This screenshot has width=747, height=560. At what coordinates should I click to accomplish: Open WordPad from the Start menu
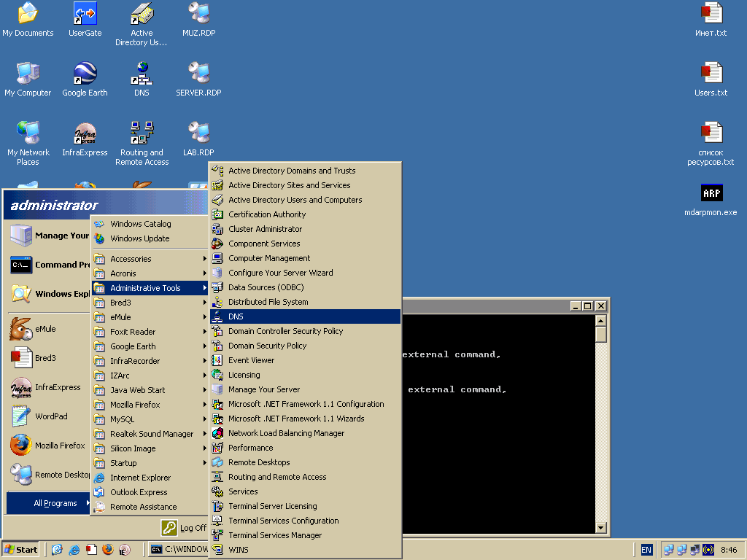point(47,416)
